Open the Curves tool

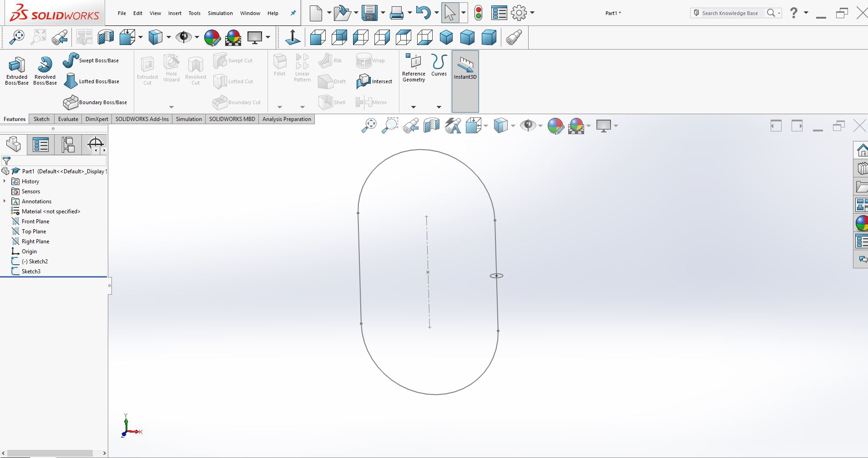pyautogui.click(x=439, y=65)
